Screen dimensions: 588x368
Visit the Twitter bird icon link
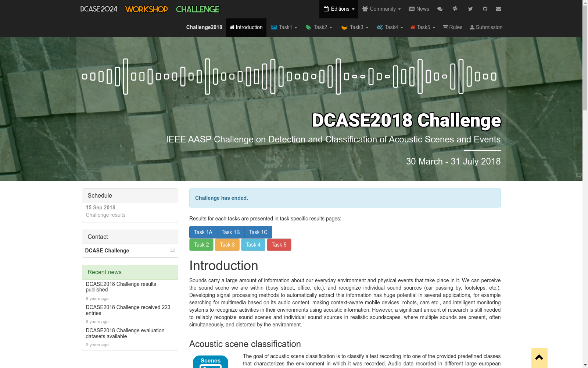tap(470, 9)
